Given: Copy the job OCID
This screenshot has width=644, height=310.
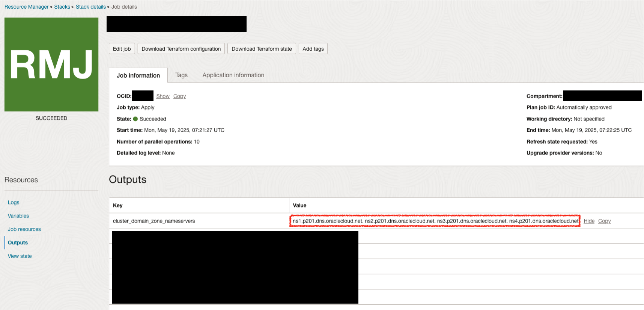Looking at the screenshot, I should click(179, 96).
